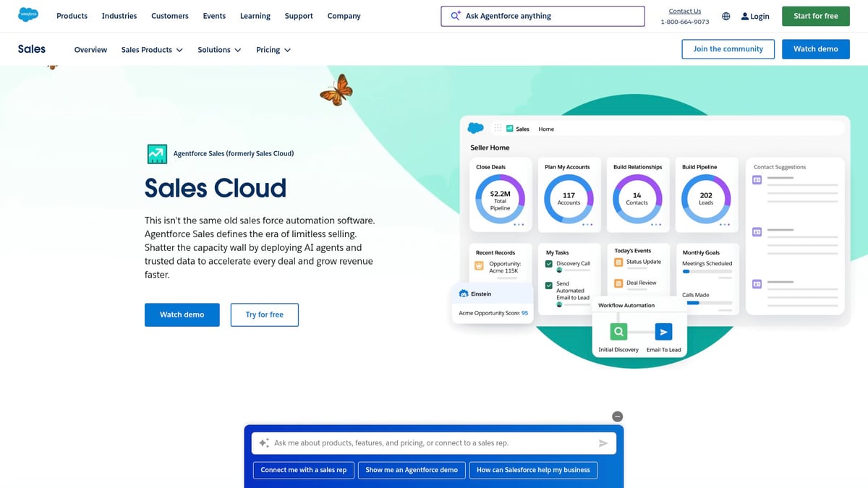
Task: Click the Email To Lead send icon
Action: (x=664, y=331)
